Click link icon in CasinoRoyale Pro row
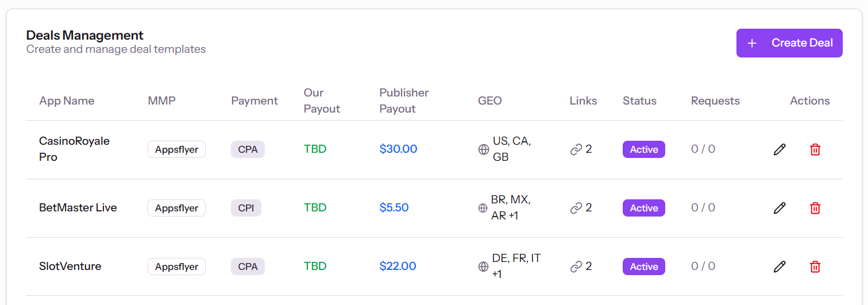Screen dimensions: 868x305 576,149
